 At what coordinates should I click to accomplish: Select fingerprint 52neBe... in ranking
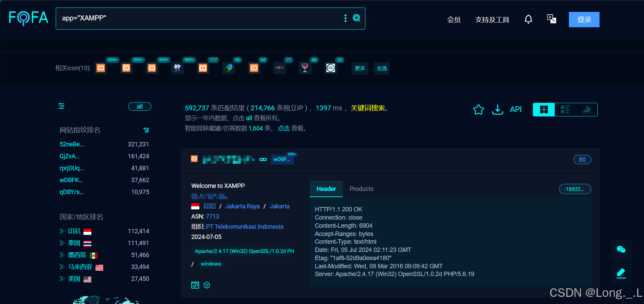(72, 144)
